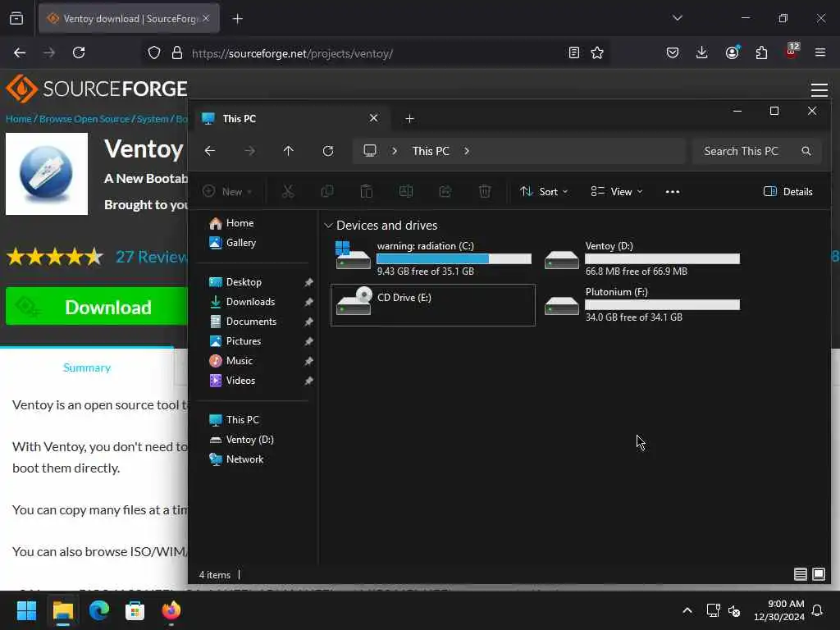Open Gallery in the navigation pane

coord(240,243)
